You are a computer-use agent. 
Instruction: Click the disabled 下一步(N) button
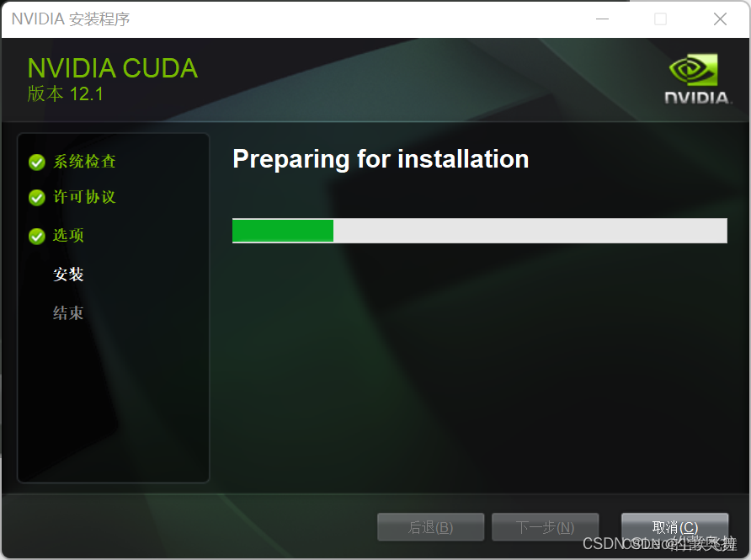point(545,527)
